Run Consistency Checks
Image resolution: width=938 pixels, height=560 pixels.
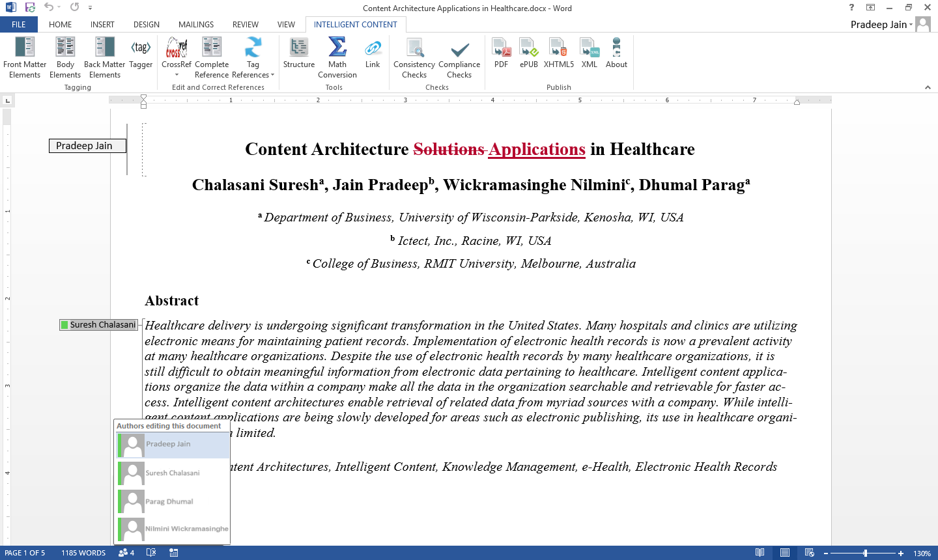[414, 57]
